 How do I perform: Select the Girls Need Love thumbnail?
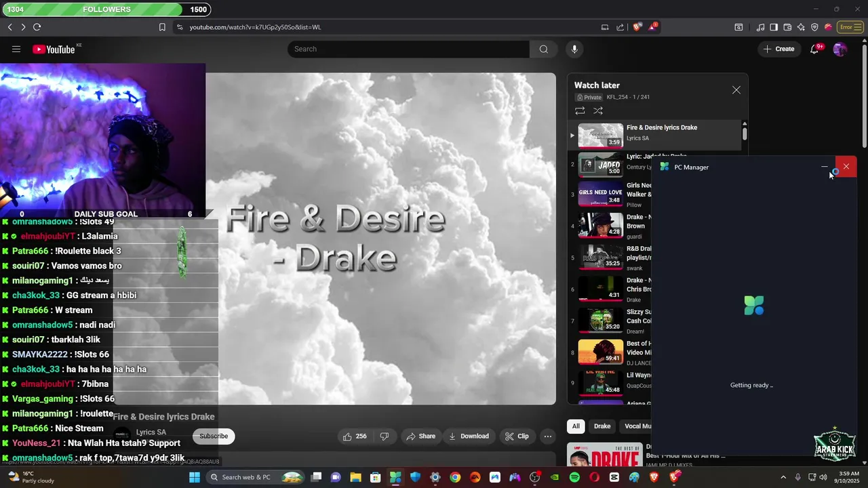tap(600, 194)
